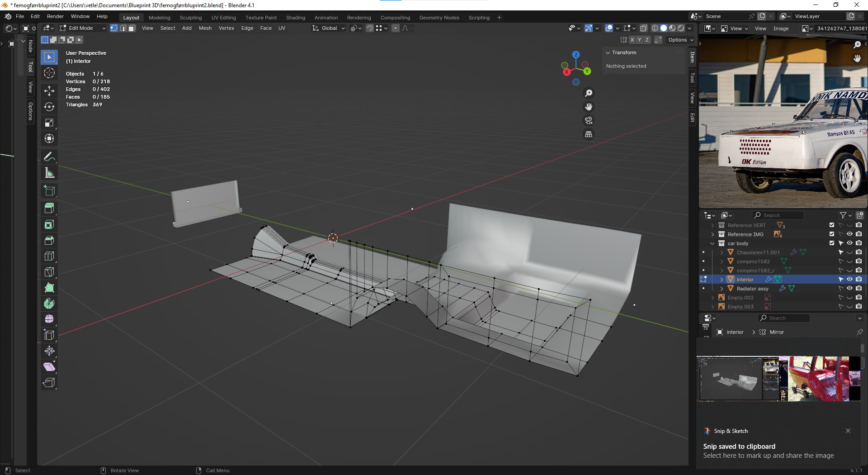Dismiss the Snip & Sketch notification
The height and width of the screenshot is (475, 868).
(x=848, y=431)
